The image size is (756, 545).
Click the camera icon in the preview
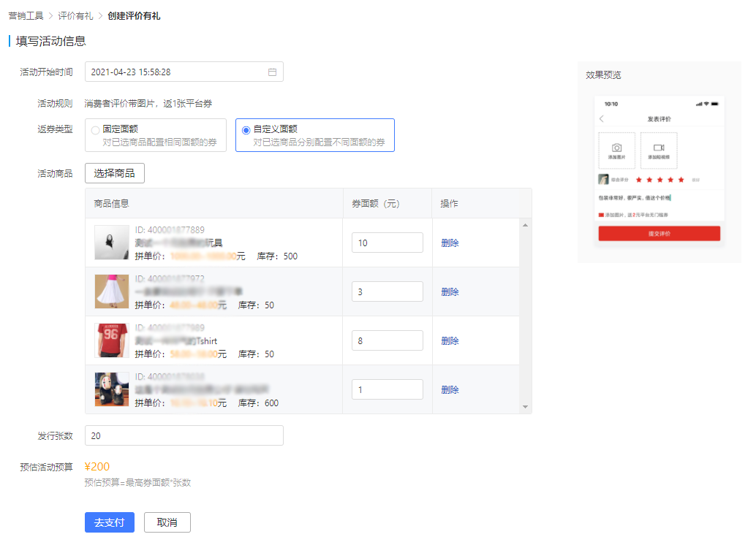pos(616,148)
